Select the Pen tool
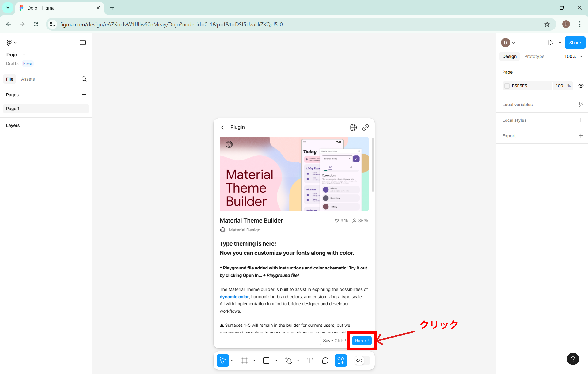Image resolution: width=588 pixels, height=374 pixels. [288, 361]
